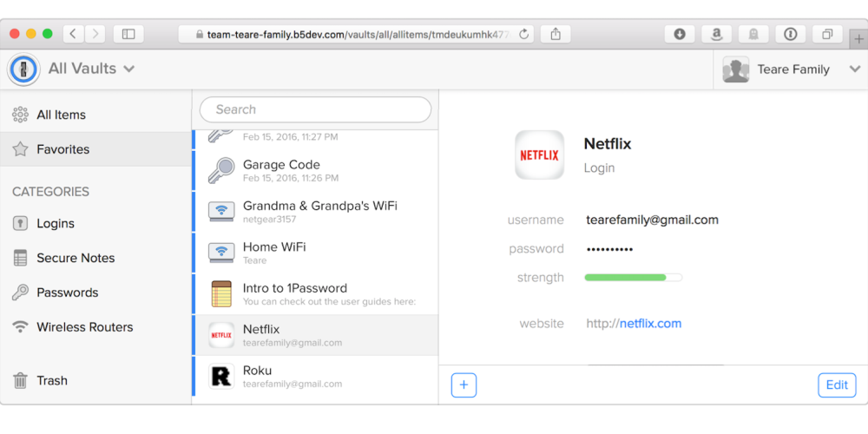
Task: Toggle the Safari sidebar button
Action: (x=128, y=34)
